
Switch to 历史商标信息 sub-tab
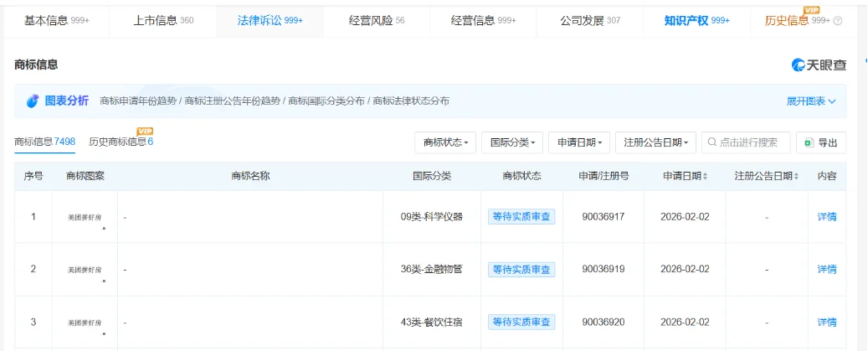click(121, 142)
